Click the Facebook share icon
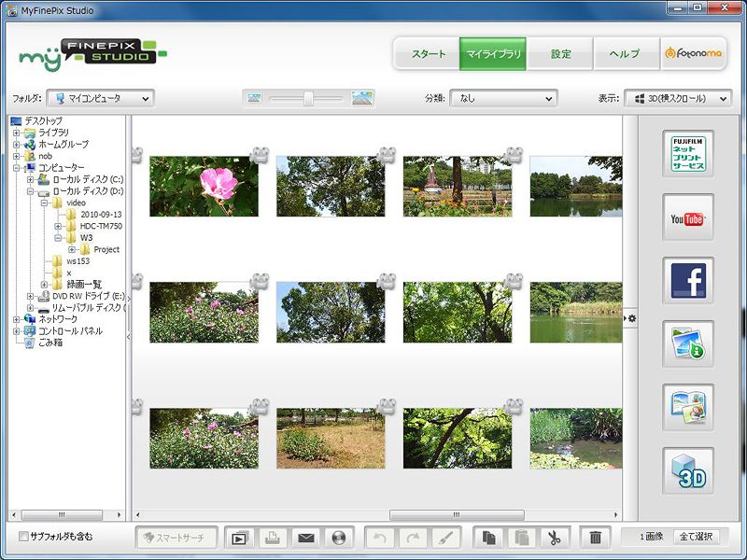747x560 pixels. coord(688,281)
